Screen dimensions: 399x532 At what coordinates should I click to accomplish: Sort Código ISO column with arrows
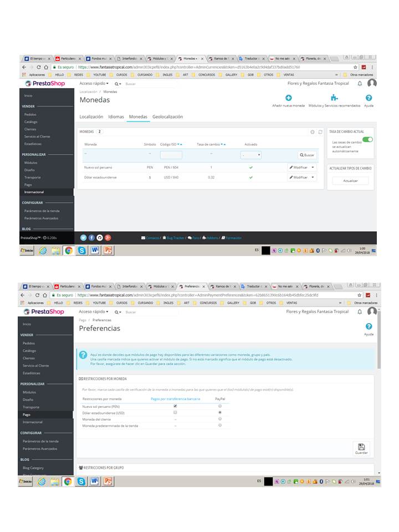180,145
